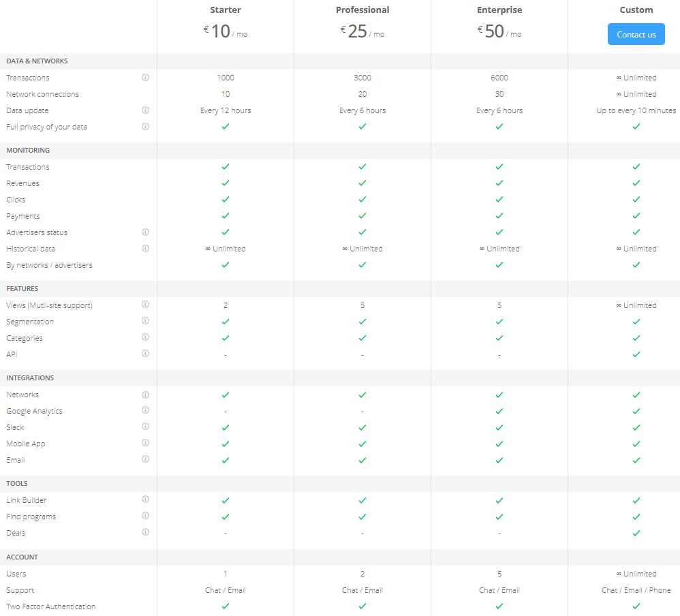Image resolution: width=680 pixels, height=616 pixels.
Task: Show info icon for Advertisers status
Action: point(146,232)
